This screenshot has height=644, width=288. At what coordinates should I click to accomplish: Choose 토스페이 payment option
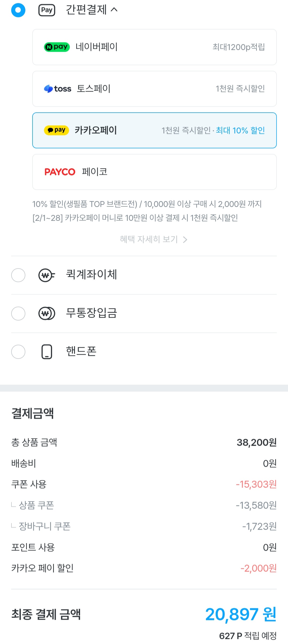coord(154,89)
